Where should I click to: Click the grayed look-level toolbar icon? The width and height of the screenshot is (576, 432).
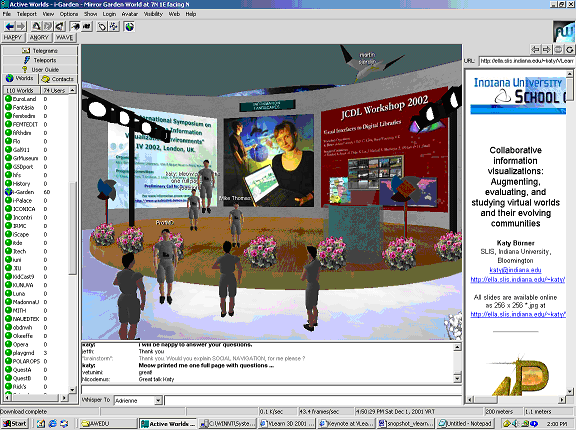point(48,26)
